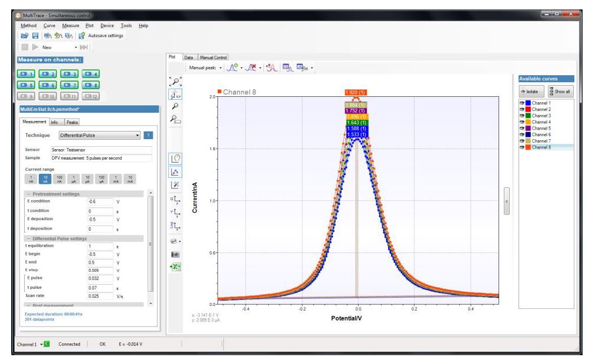Click the Scan rate input field
Viewport: 592px width, 364px height.
(100, 296)
